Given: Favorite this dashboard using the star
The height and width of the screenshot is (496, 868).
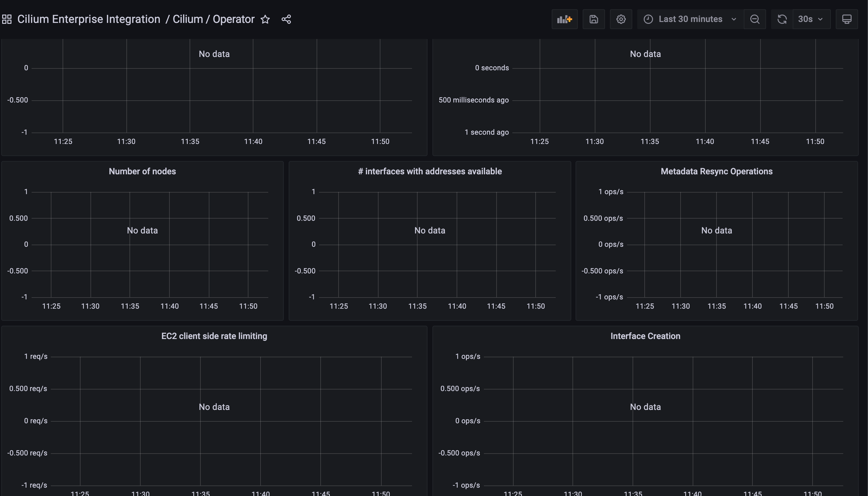Looking at the screenshot, I should tap(265, 20).
